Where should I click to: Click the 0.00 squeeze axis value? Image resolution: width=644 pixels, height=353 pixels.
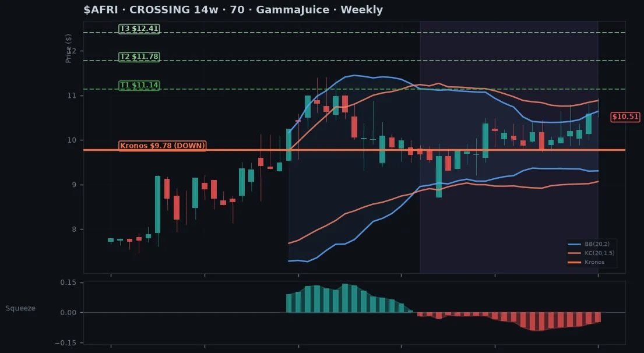(x=68, y=313)
